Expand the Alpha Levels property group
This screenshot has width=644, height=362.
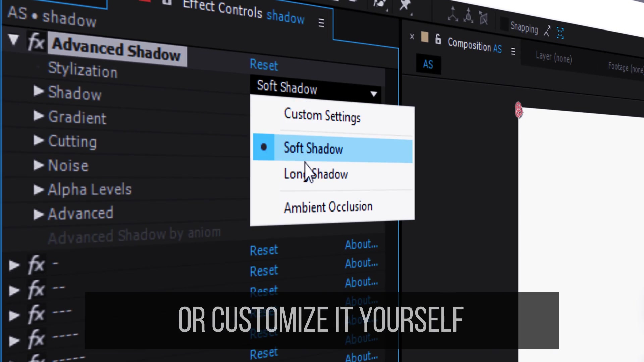click(39, 190)
